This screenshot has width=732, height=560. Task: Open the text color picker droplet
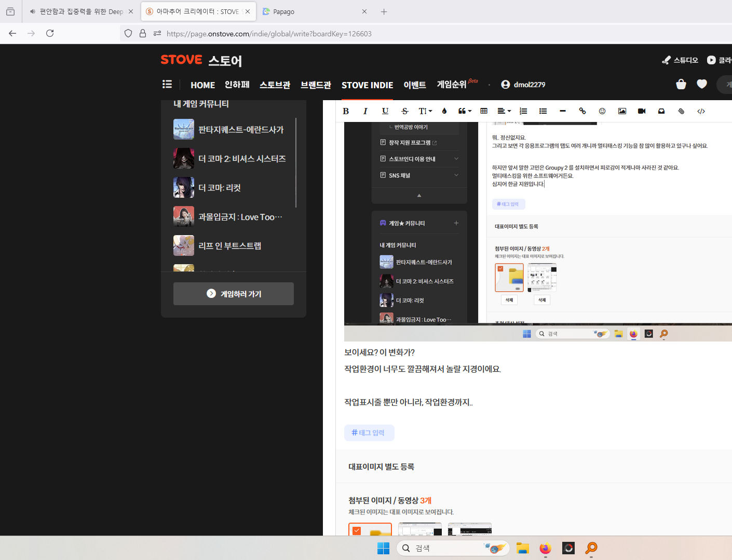pos(444,111)
